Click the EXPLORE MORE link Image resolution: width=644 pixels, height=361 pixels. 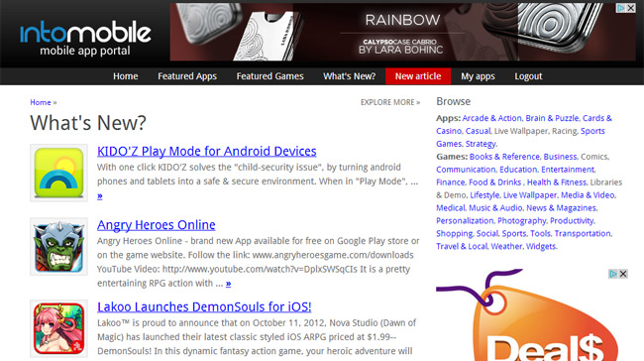390,102
